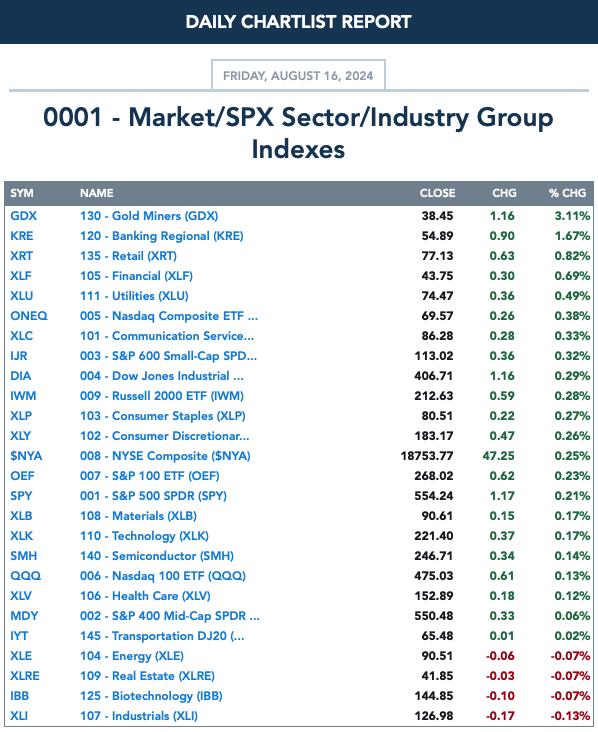Click the SYM column header
The width and height of the screenshot is (598, 732).
(x=22, y=193)
